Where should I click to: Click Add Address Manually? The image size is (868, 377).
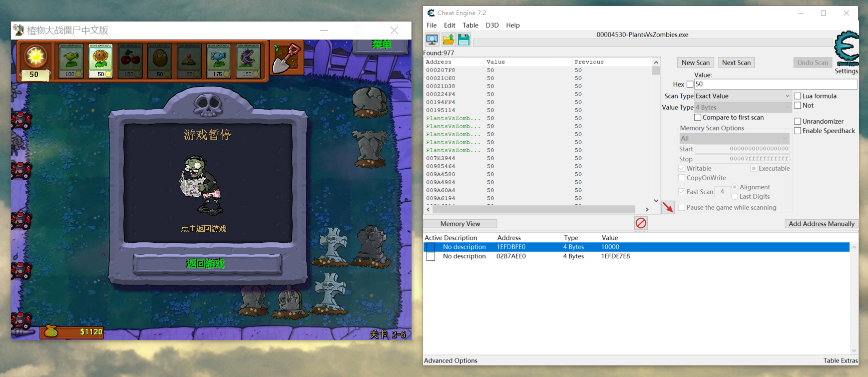pyautogui.click(x=821, y=224)
